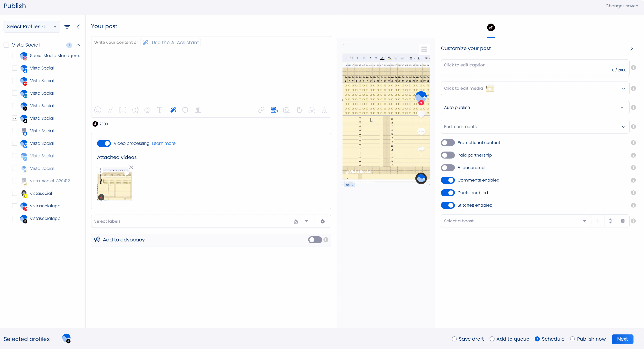Enable the AI generated toggle
The image size is (644, 349).
[448, 168]
